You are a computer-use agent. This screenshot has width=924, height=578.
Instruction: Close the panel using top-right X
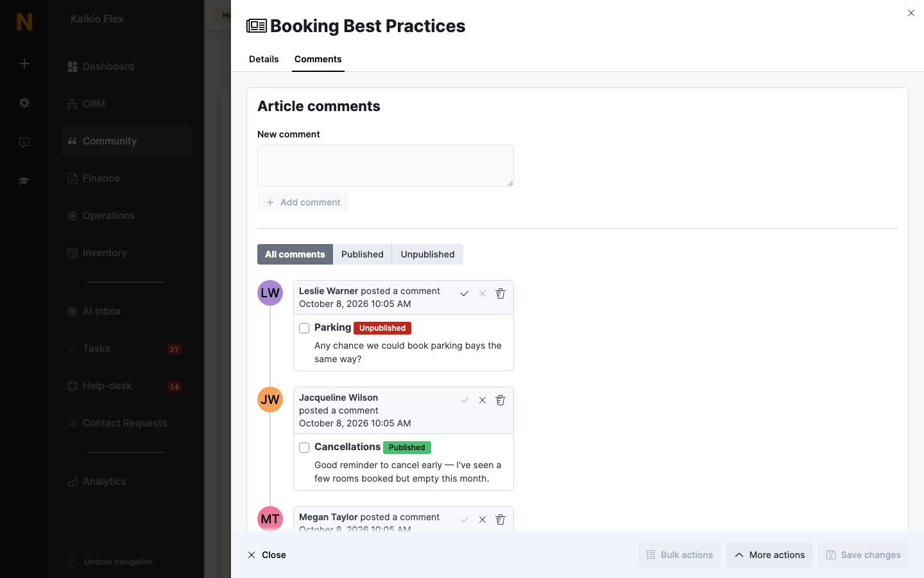point(911,13)
